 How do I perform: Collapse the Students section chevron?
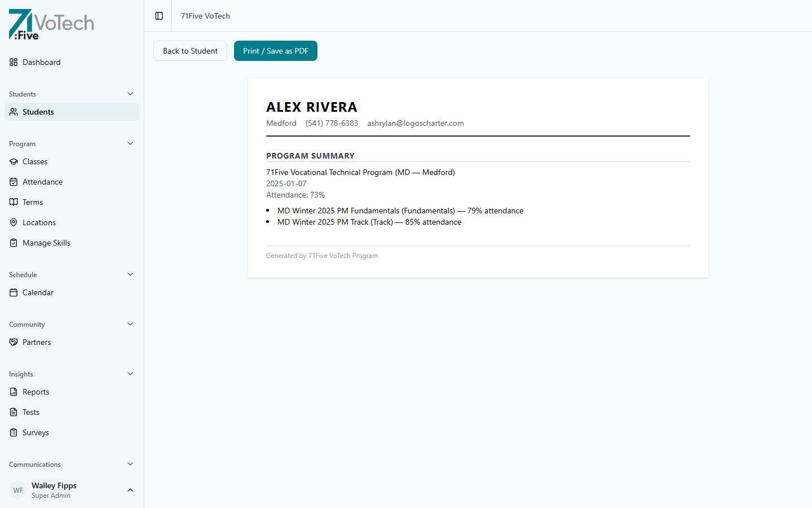130,94
